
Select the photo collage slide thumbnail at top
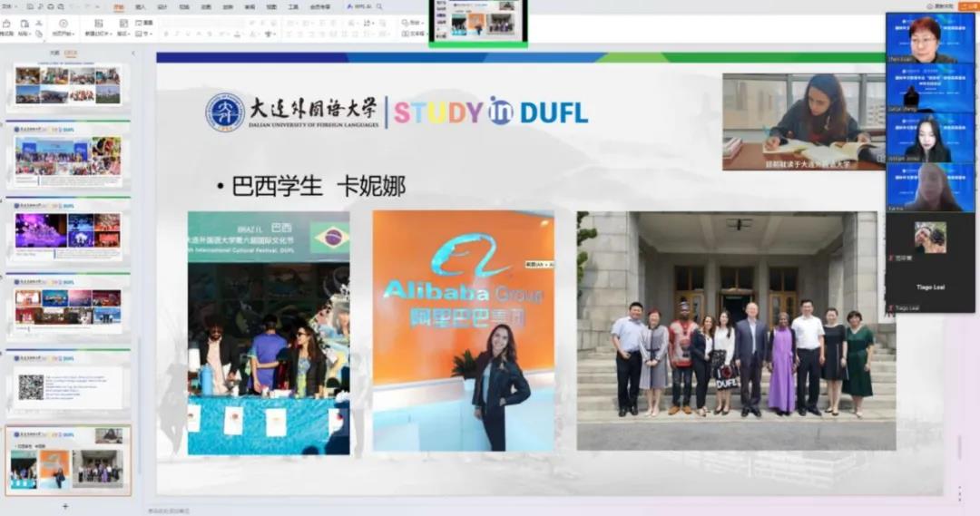[x=68, y=85]
